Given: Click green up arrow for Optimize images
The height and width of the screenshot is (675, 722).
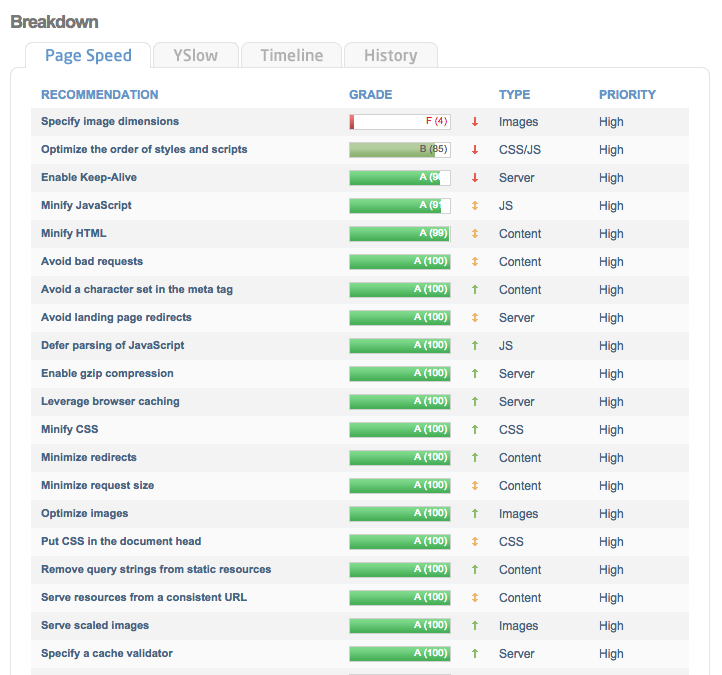Looking at the screenshot, I should [475, 514].
